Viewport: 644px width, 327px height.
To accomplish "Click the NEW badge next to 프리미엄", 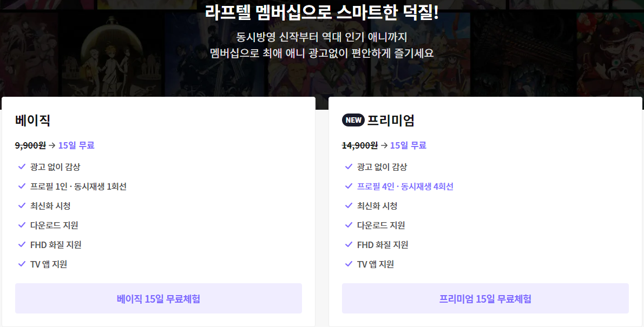I will coord(353,120).
